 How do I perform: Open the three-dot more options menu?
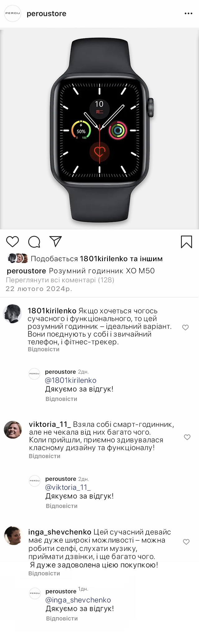pos(188,14)
